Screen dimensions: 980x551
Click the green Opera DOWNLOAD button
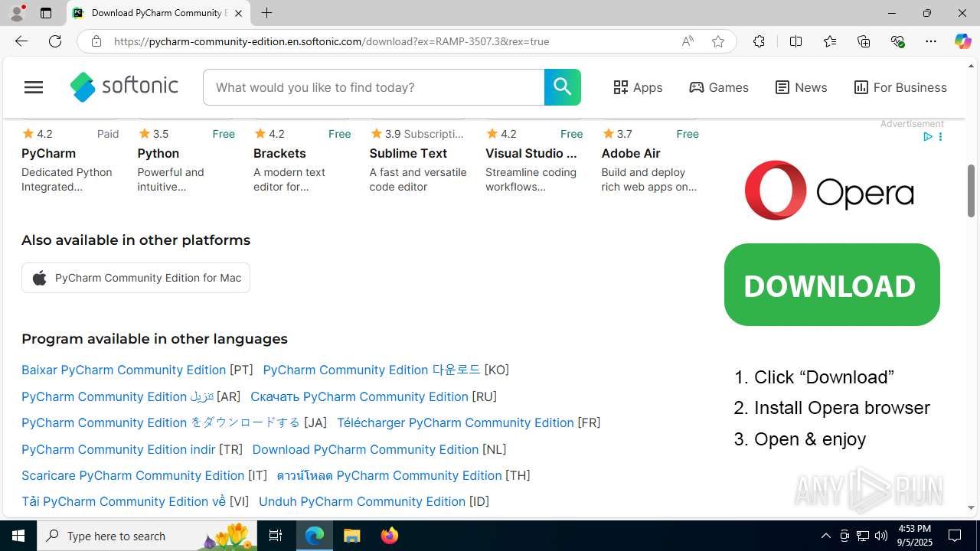(x=831, y=285)
